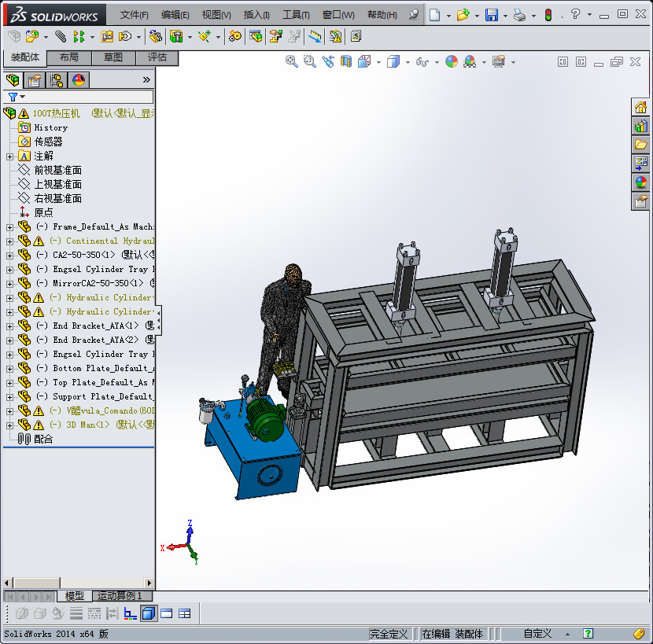Screen dimensions: 653x644
Task: Click the Apply Scene icon
Action: 470,61
